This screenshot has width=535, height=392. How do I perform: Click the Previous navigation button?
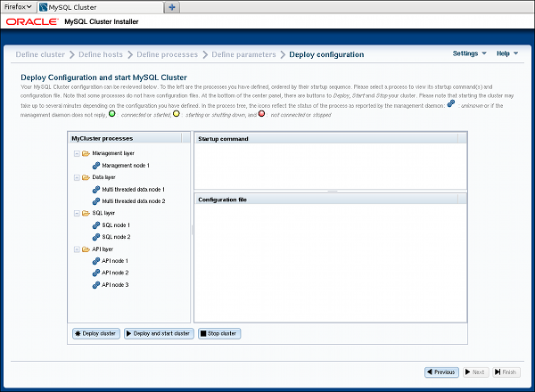tap(441, 372)
